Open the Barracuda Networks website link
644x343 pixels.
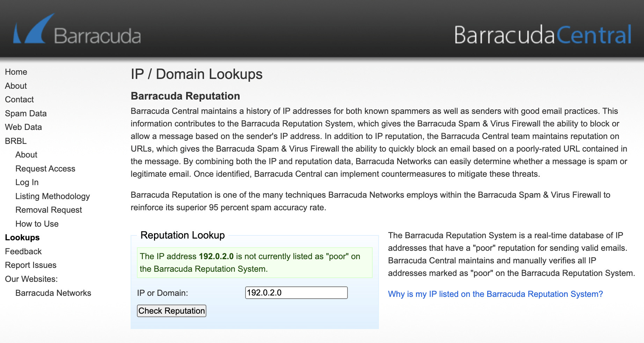click(53, 293)
